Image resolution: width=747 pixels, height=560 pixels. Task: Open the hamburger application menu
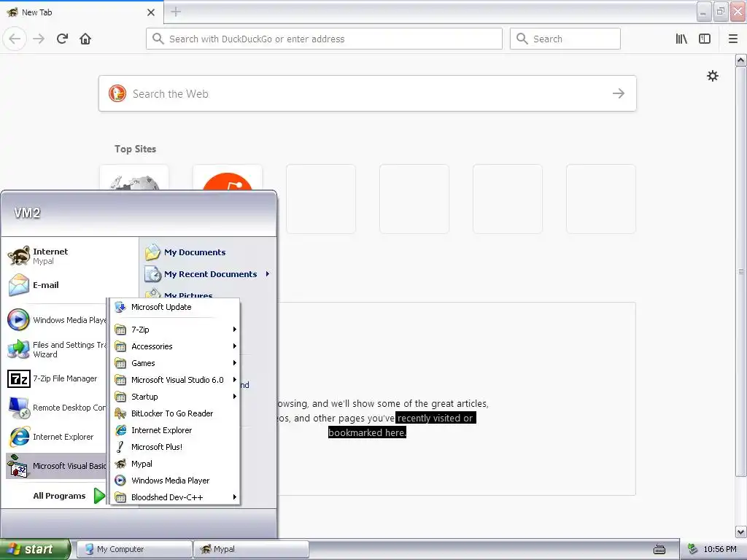click(x=733, y=39)
